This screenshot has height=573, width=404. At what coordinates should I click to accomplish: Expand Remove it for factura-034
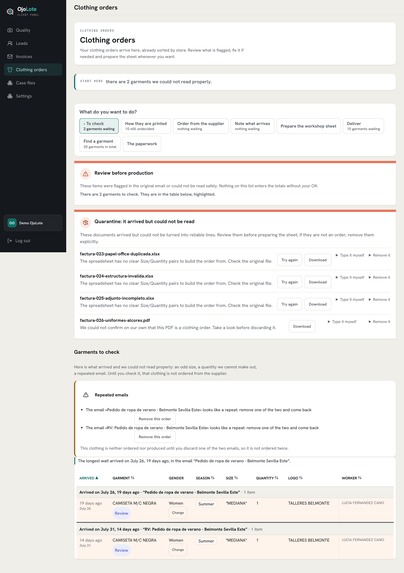coord(379,277)
